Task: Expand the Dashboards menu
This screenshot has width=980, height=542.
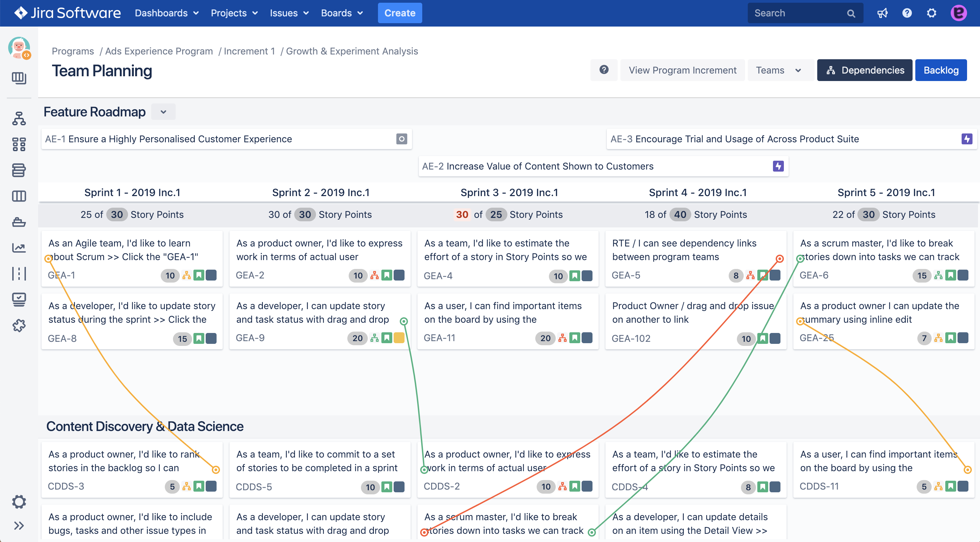Action: tap(167, 13)
